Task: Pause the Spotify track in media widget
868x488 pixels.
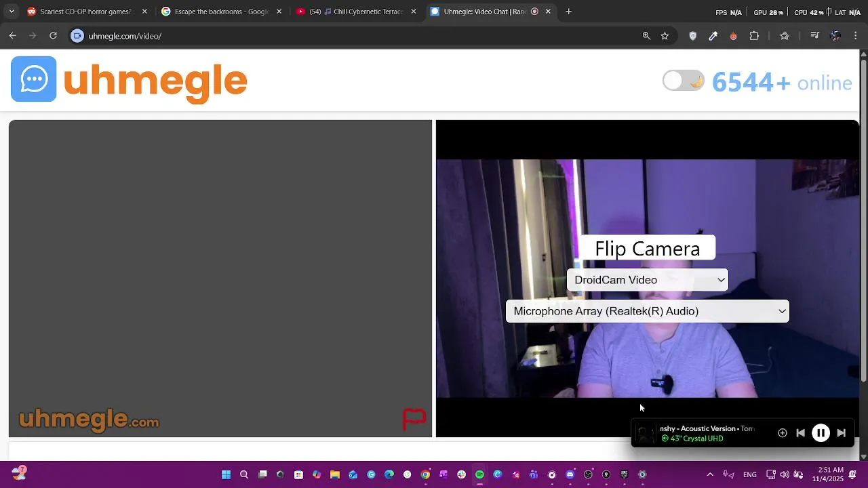Action: (x=821, y=433)
